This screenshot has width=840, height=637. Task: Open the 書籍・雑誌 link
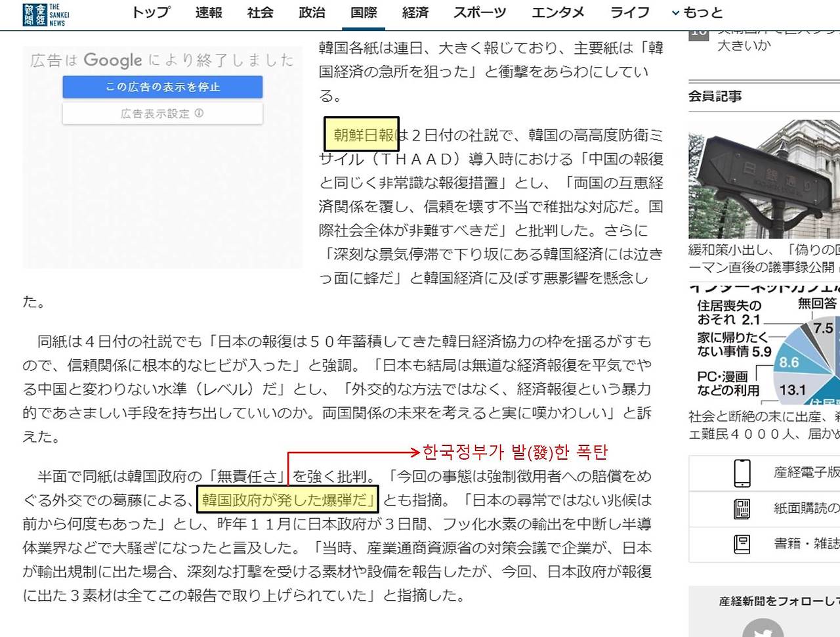click(x=807, y=544)
